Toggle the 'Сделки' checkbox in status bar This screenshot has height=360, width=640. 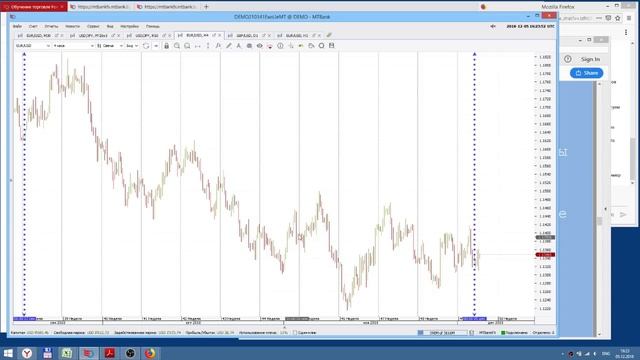point(295,333)
